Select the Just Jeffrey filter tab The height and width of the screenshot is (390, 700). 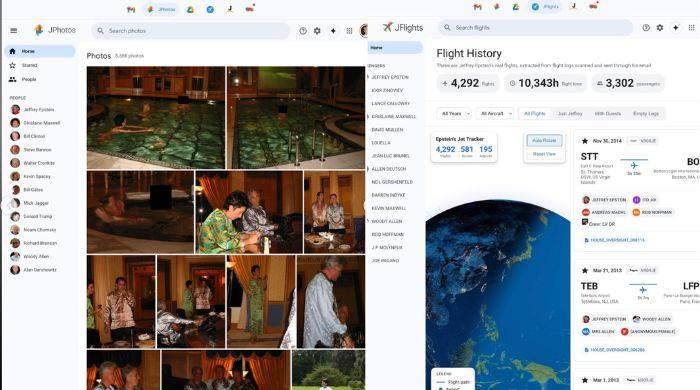click(570, 114)
